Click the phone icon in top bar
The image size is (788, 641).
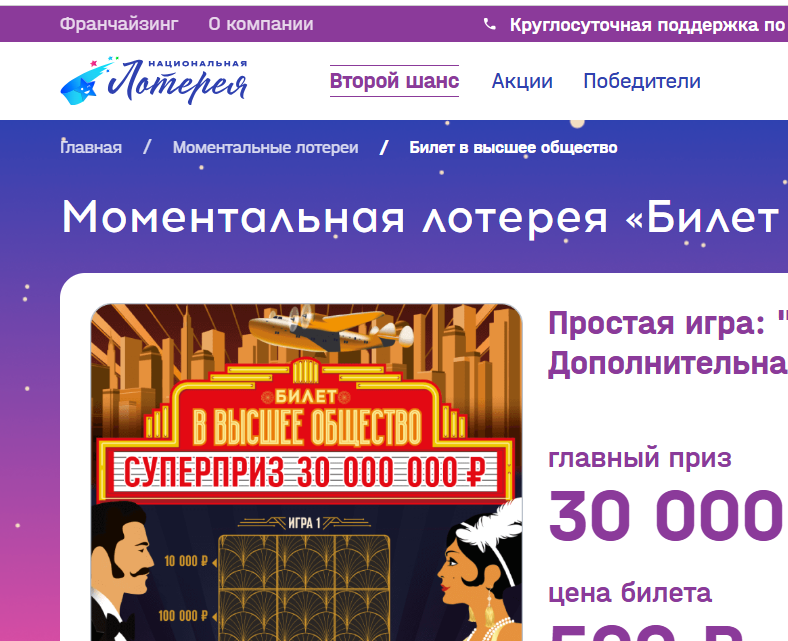click(x=489, y=24)
